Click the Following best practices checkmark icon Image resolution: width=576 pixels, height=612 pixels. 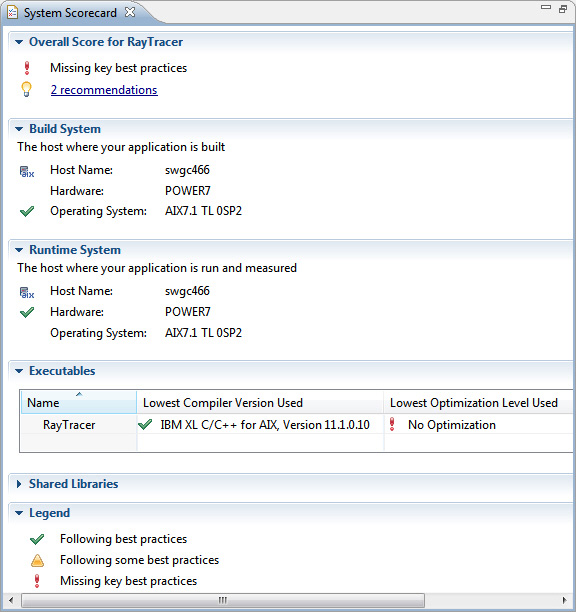coord(37,539)
